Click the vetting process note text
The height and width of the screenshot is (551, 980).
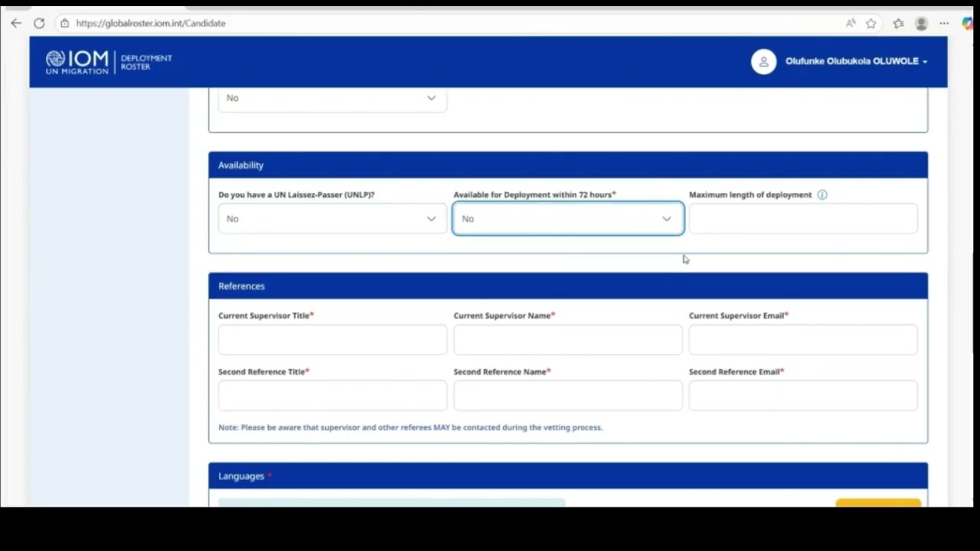[x=410, y=427]
